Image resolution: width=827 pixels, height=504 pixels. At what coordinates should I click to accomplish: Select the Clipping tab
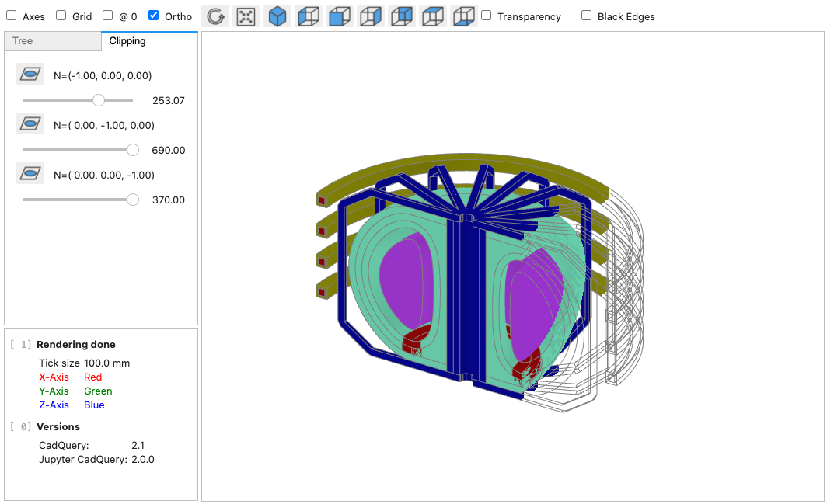149,41
